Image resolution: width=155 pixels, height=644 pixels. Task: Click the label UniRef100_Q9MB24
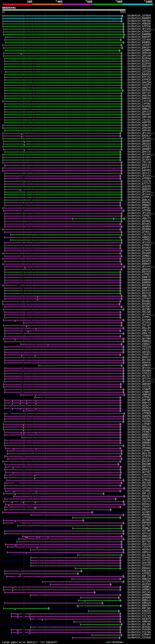click(x=139, y=365)
